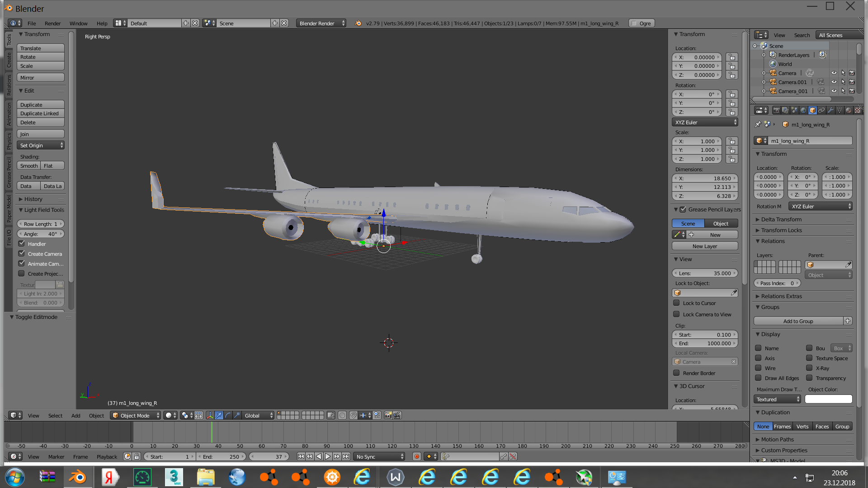Click the Constraints chain properties tab
Image resolution: width=868 pixels, height=488 pixels.
[x=821, y=110]
